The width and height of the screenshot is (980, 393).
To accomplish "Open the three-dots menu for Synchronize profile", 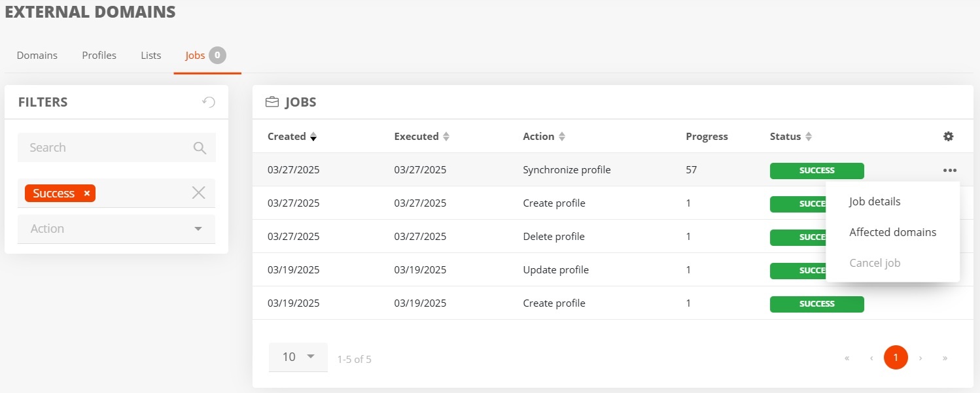I will click(950, 170).
